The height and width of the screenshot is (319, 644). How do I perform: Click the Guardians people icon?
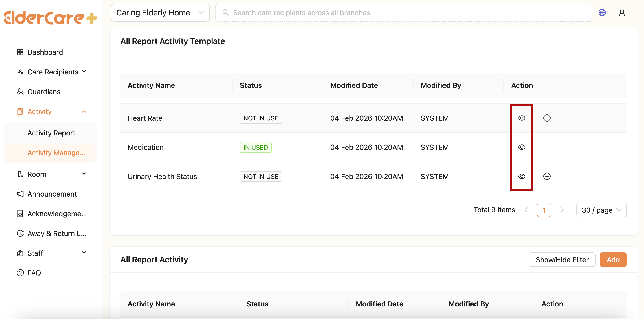tap(20, 92)
